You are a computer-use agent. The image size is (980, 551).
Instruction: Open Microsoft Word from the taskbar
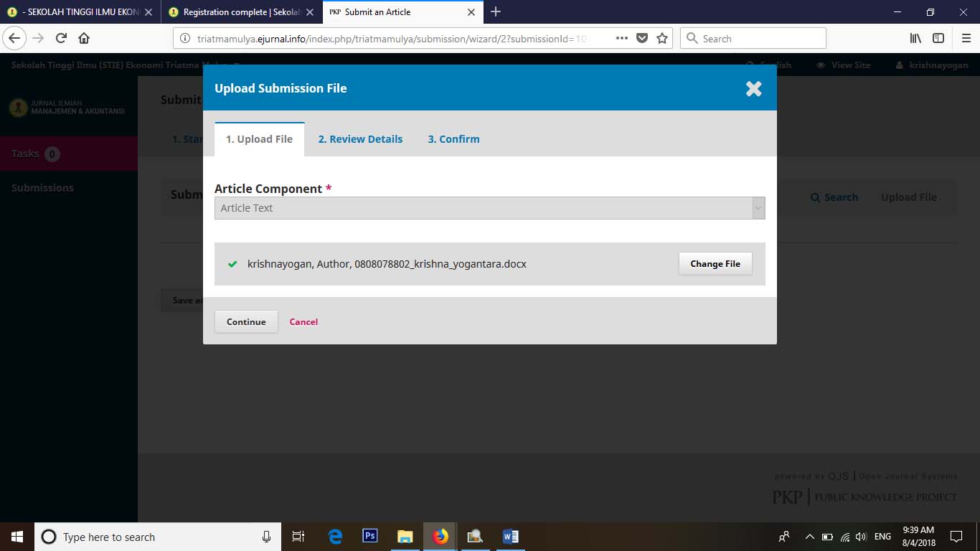[510, 536]
